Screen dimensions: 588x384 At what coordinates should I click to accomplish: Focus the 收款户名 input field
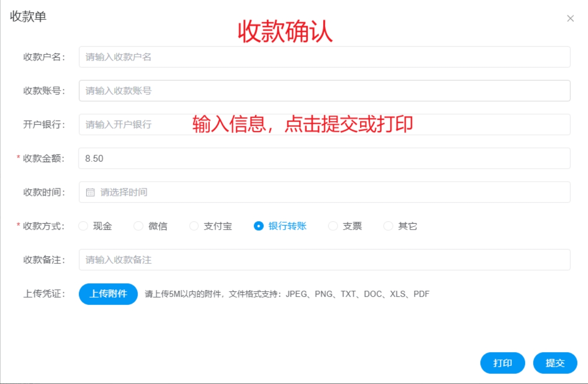pos(323,57)
